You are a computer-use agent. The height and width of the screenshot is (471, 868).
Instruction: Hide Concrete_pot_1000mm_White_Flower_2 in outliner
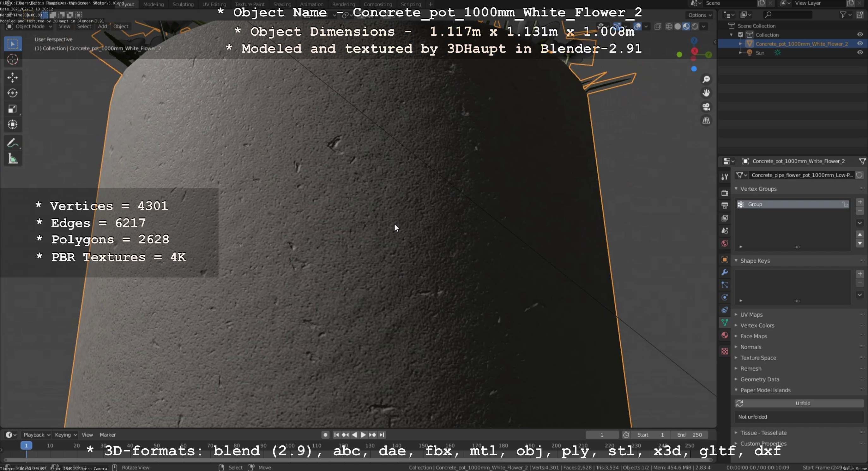point(859,44)
